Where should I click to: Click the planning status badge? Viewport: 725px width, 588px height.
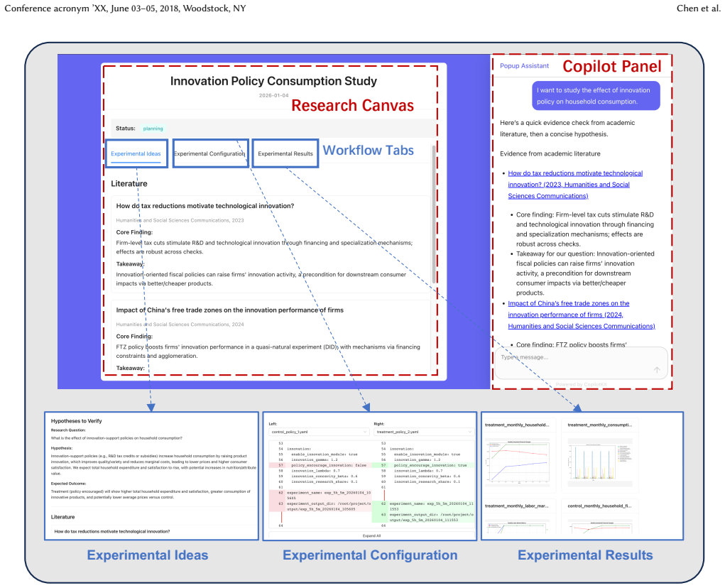(x=153, y=129)
